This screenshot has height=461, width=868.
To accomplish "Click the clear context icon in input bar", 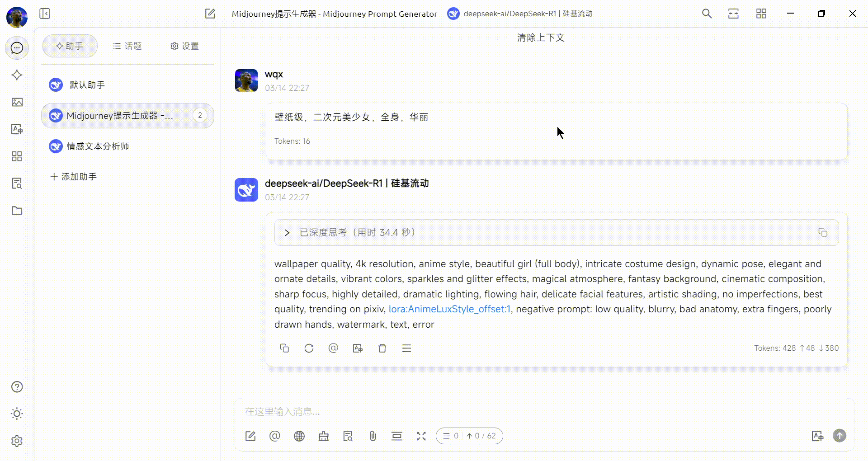I will pos(397,436).
